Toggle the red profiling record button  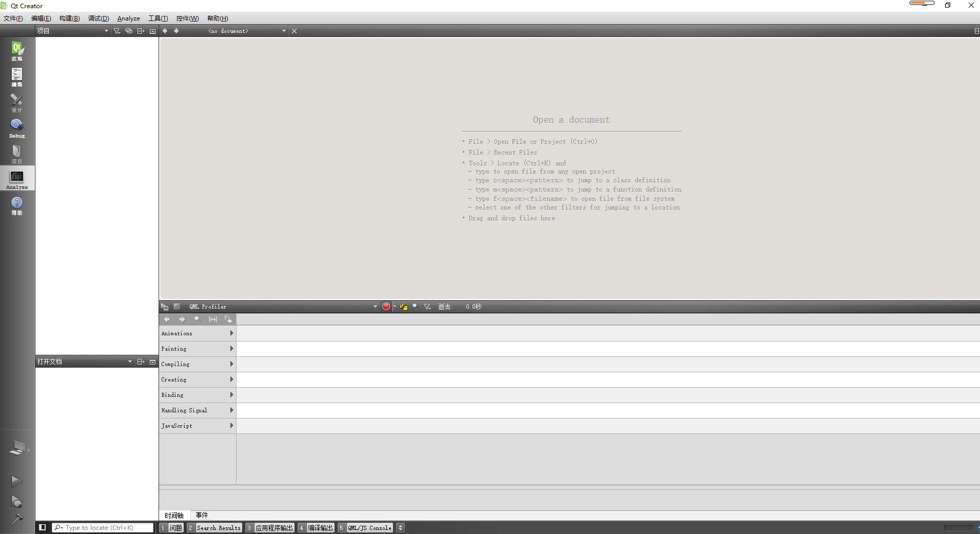click(x=386, y=307)
